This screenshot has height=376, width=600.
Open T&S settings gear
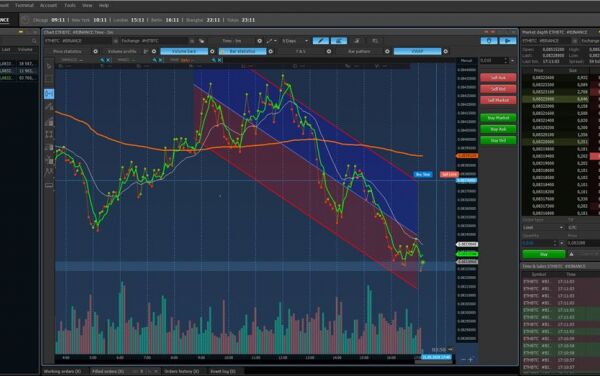329,51
